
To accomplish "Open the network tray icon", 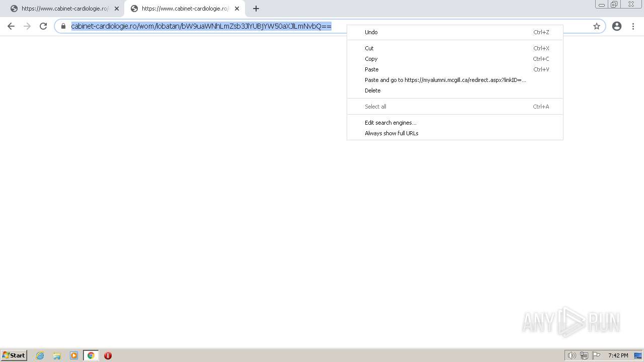I will pyautogui.click(x=584, y=355).
